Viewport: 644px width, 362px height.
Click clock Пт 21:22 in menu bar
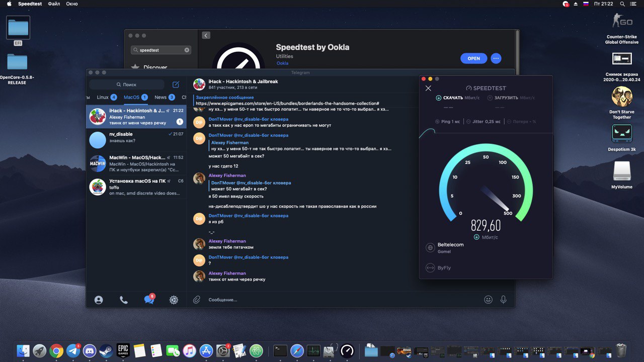tap(604, 4)
